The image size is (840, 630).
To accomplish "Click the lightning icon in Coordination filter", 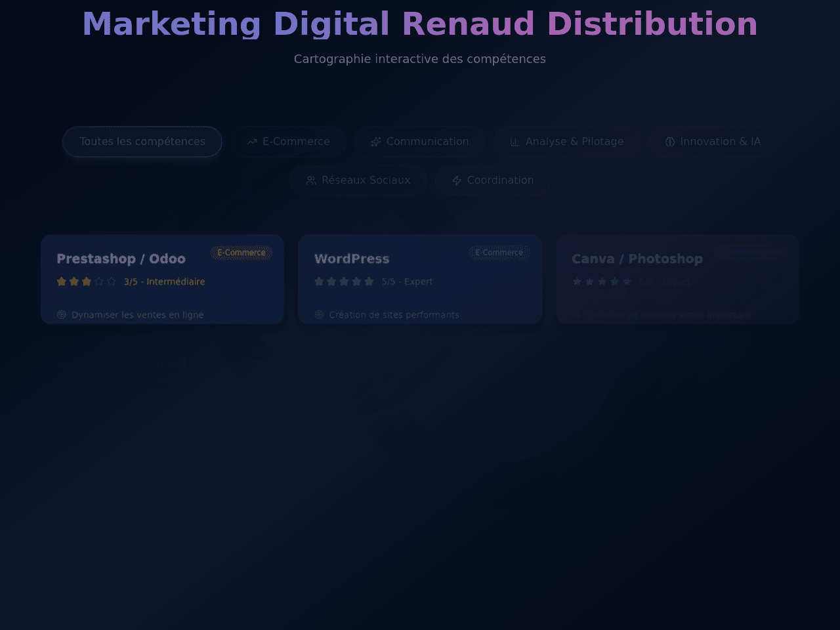I will pos(457,180).
